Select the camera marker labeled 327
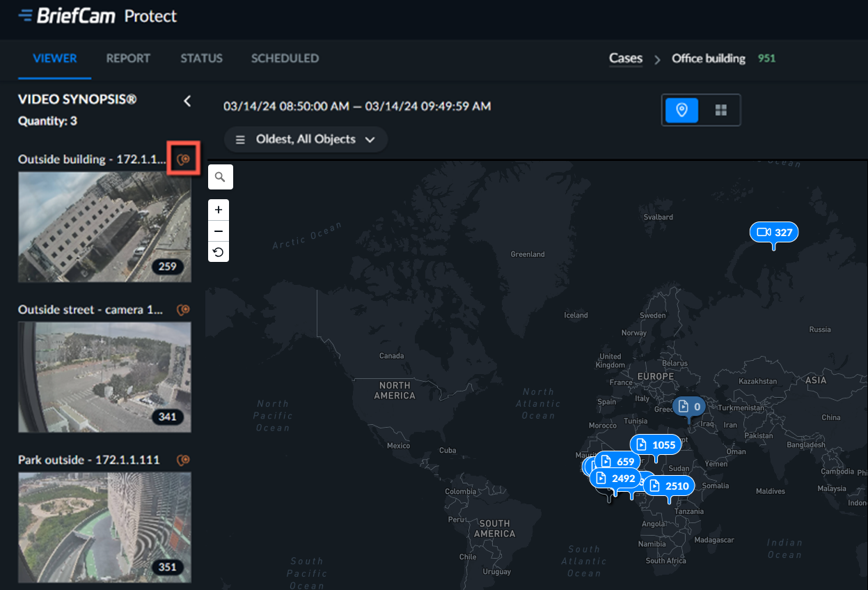This screenshot has height=590, width=868. (x=774, y=232)
